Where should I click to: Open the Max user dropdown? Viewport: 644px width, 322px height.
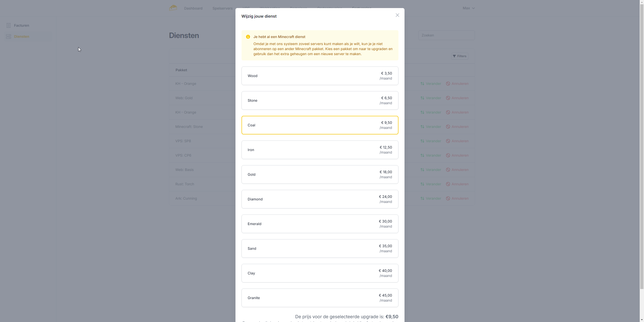468,8
